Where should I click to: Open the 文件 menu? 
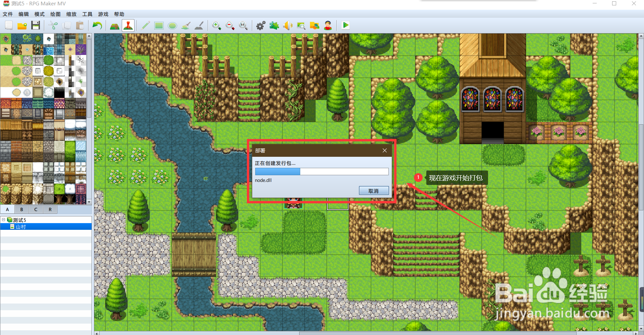(8, 14)
